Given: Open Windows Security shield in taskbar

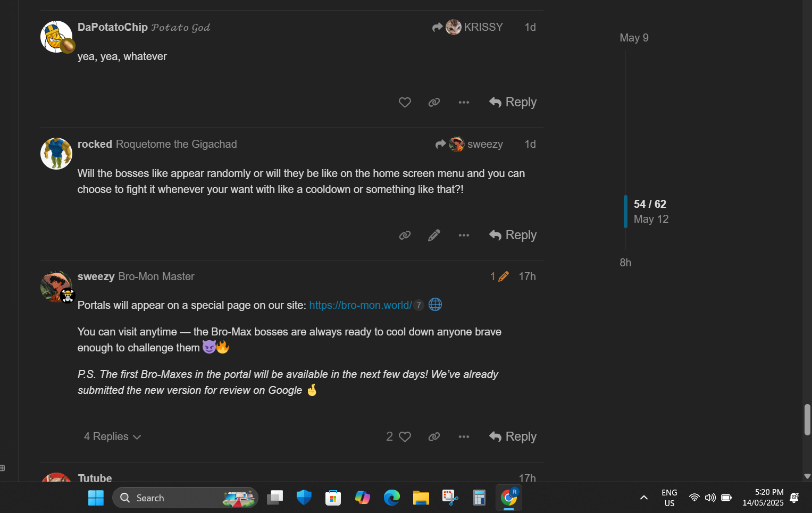Looking at the screenshot, I should coord(304,498).
